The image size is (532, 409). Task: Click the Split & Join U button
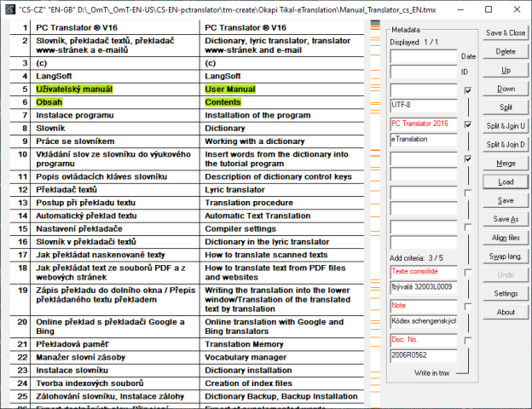506,126
